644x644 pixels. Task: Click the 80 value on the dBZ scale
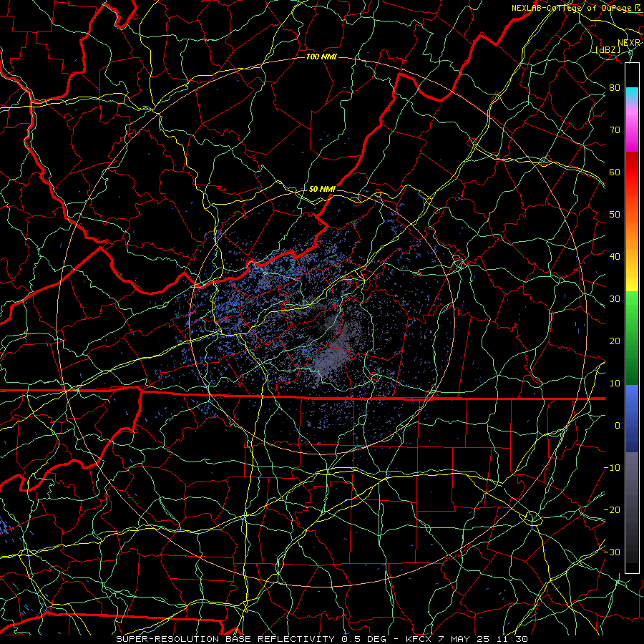(615, 88)
